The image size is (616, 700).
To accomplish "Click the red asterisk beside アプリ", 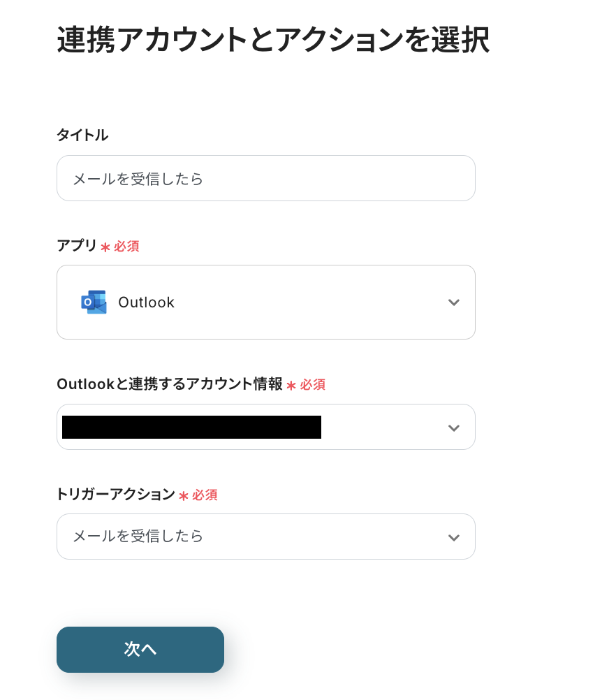I will (105, 247).
